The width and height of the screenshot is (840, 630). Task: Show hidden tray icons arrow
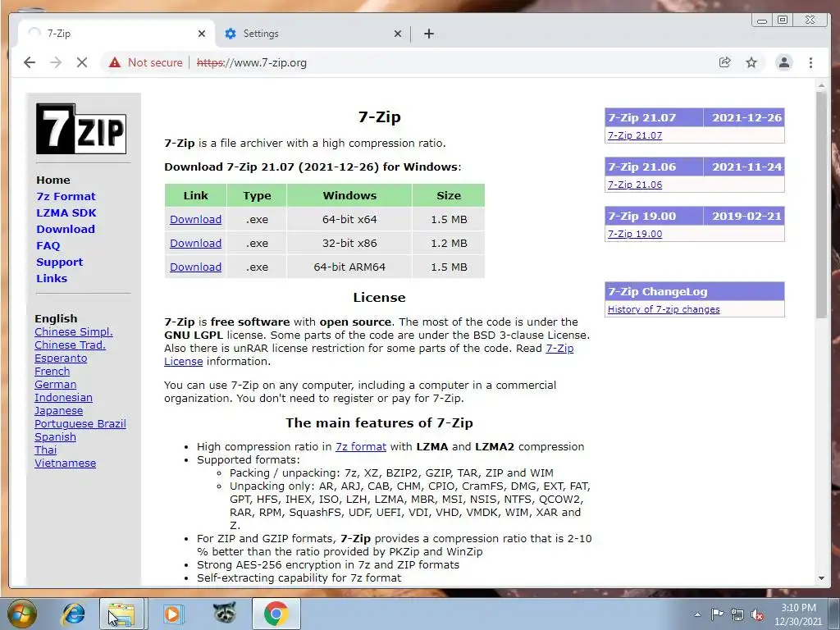click(x=697, y=614)
